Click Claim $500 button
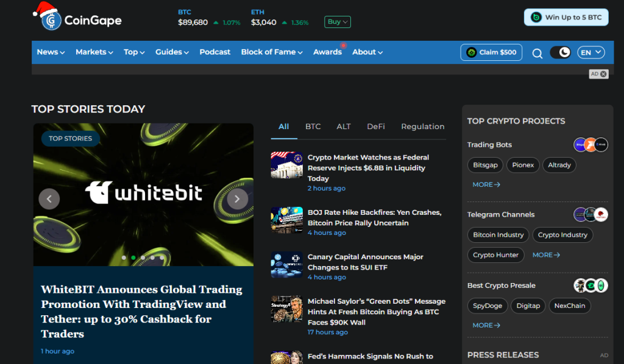The width and height of the screenshot is (624, 364). [x=491, y=52]
